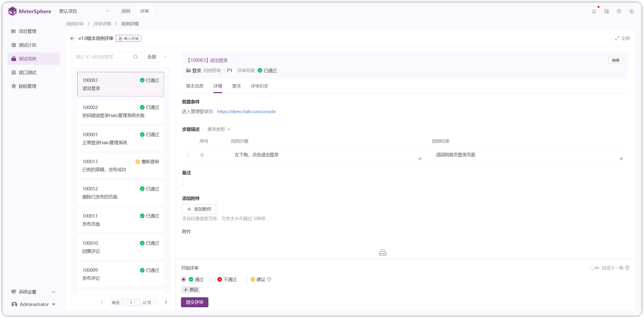This screenshot has height=318, width=644.
Task: Select the 不通过 radio option
Action: [x=212, y=279]
